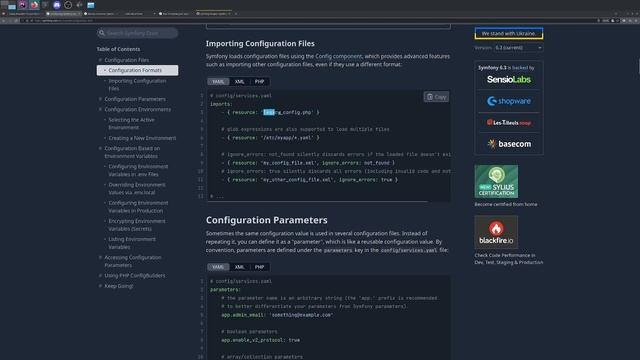The image size is (640, 360).
Task: Click the Become certified from home caption
Action: (x=506, y=204)
